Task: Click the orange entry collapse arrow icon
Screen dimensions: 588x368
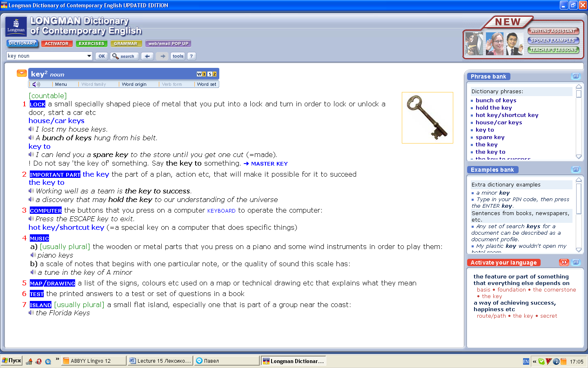Action: pyautogui.click(x=22, y=73)
